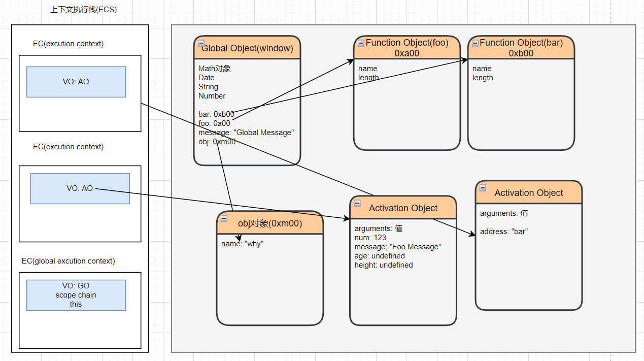Collapse the Function Object(foo) container
The image size is (644, 361).
tap(361, 43)
